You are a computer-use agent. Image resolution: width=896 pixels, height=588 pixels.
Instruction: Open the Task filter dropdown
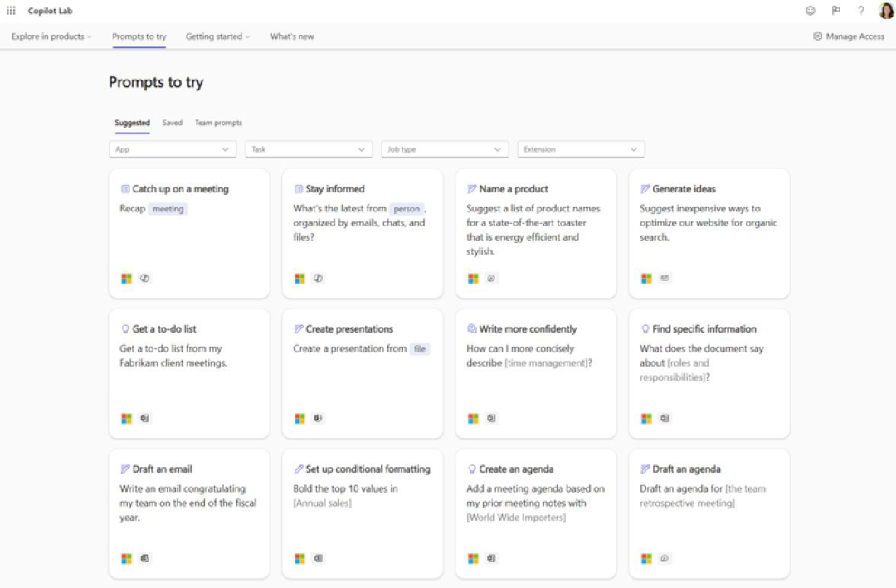309,149
